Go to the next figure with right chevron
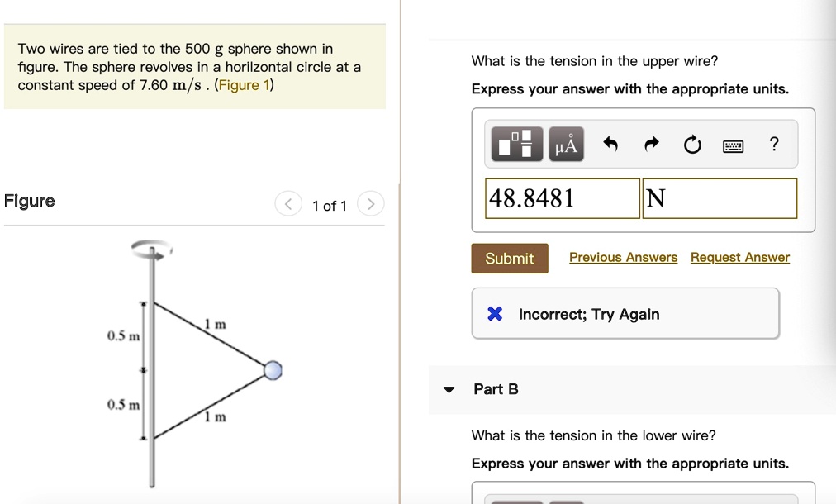 (370, 203)
